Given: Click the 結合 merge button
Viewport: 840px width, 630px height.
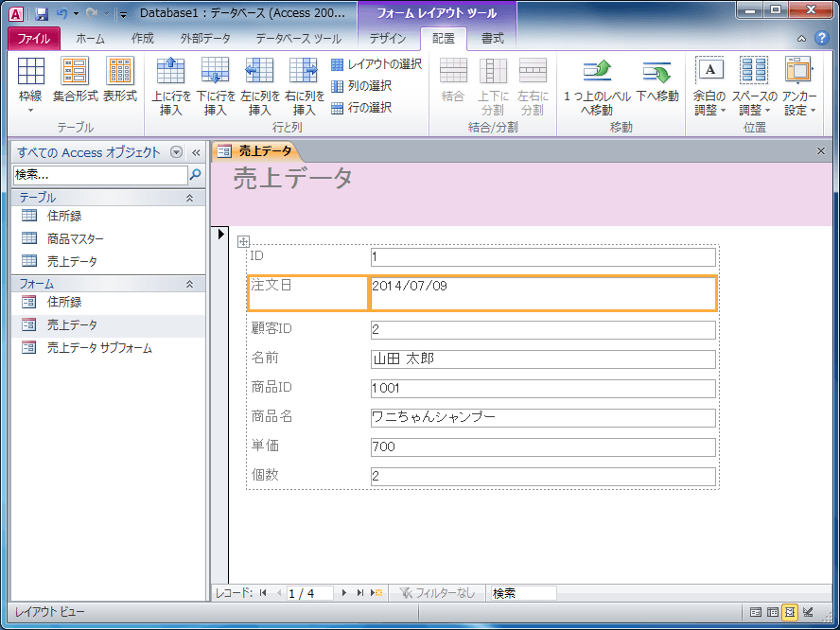Looking at the screenshot, I should pos(453,80).
